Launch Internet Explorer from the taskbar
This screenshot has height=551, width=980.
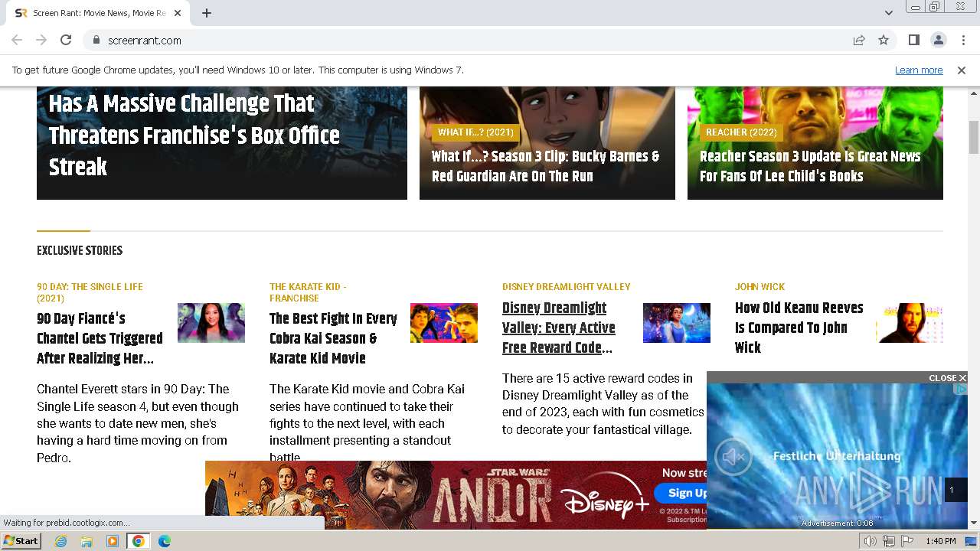pos(60,541)
